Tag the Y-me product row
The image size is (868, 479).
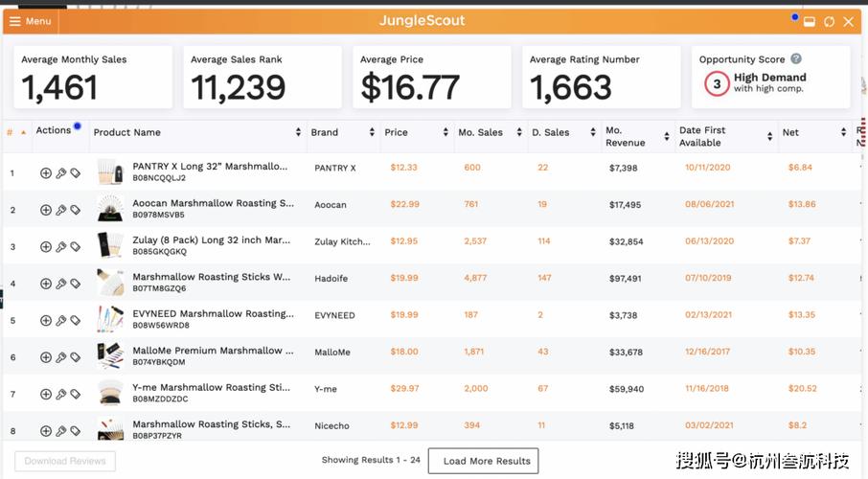pos(76,395)
